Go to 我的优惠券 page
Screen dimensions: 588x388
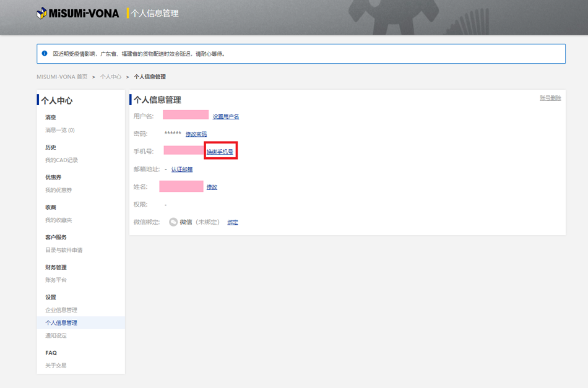pos(58,191)
